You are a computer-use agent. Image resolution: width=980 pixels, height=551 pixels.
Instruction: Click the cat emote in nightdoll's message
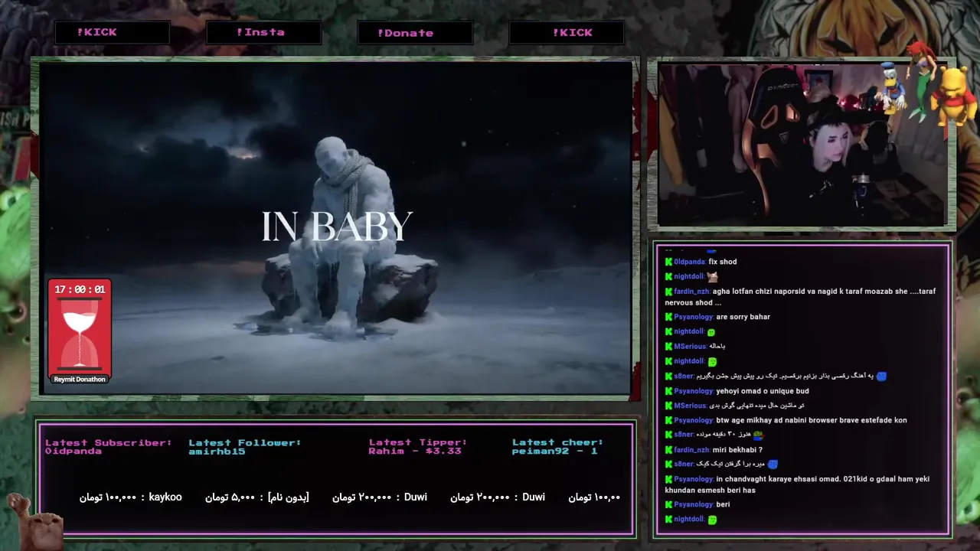(712, 277)
